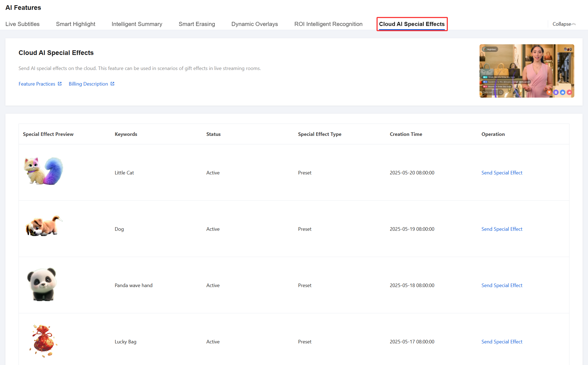Open the Dynamic Overlays tab

pos(254,24)
